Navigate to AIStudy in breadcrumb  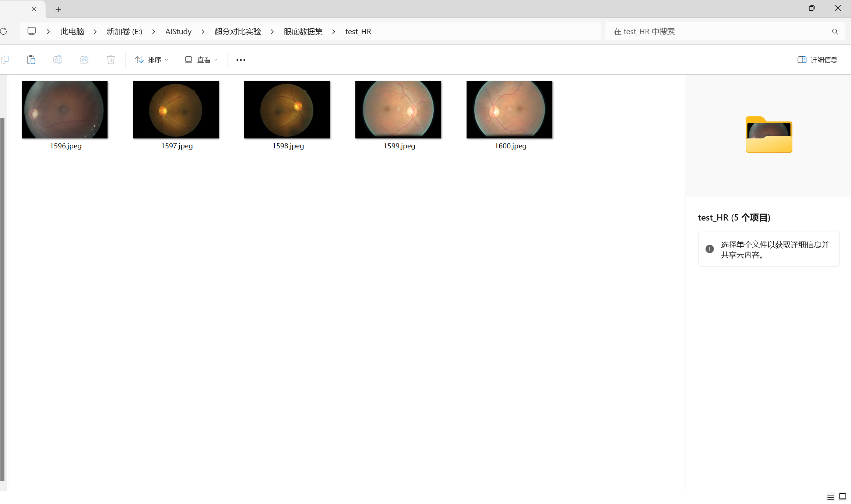click(x=178, y=32)
